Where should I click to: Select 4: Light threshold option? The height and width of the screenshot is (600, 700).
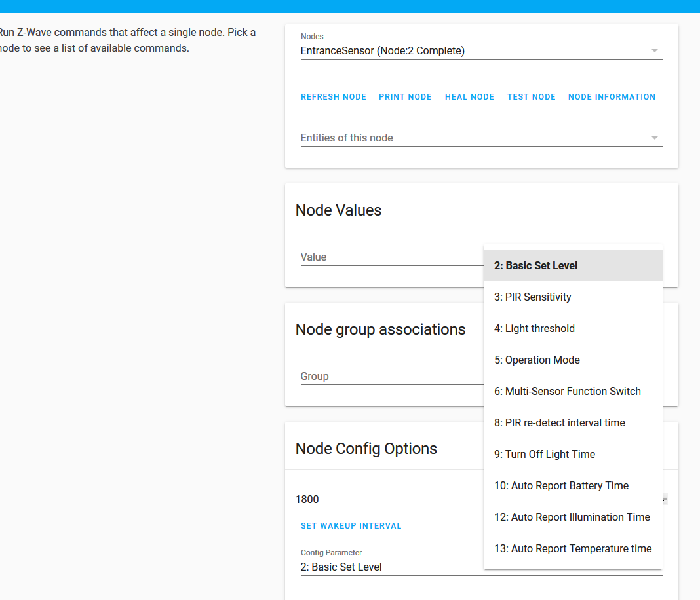572,329
